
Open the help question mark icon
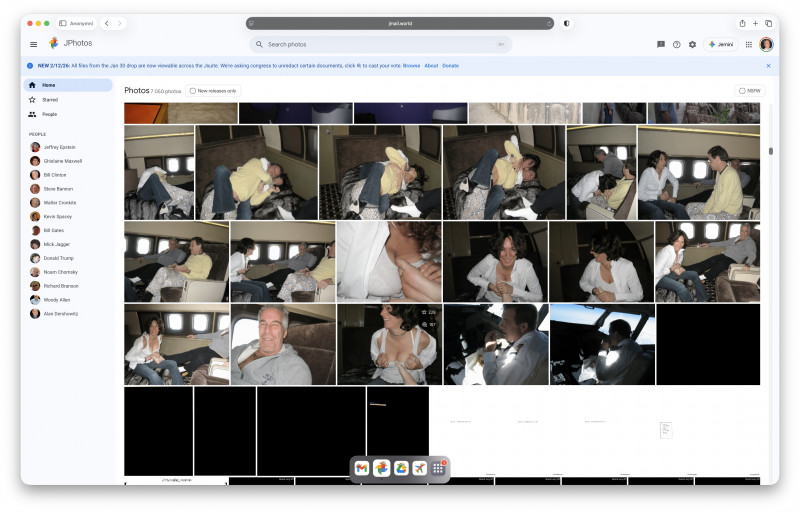(676, 44)
